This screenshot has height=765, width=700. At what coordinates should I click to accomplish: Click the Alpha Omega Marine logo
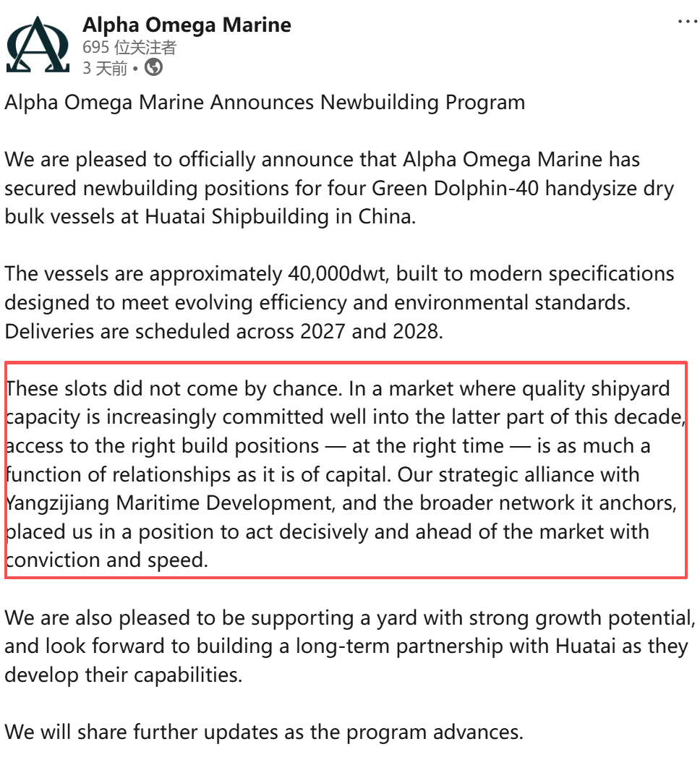(x=38, y=43)
